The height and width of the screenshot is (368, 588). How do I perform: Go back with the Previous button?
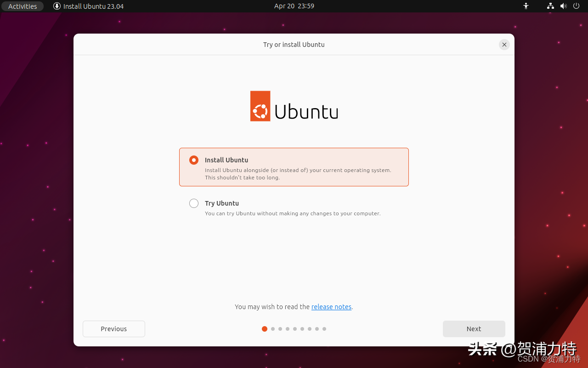coord(114,329)
